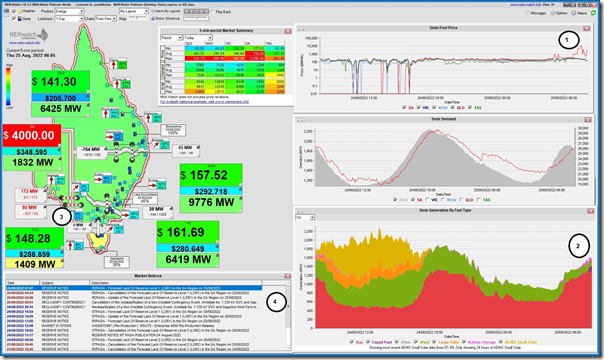The height and width of the screenshot is (360, 604).
Task: Open the in-depth historical analysis link
Action: coord(205,102)
